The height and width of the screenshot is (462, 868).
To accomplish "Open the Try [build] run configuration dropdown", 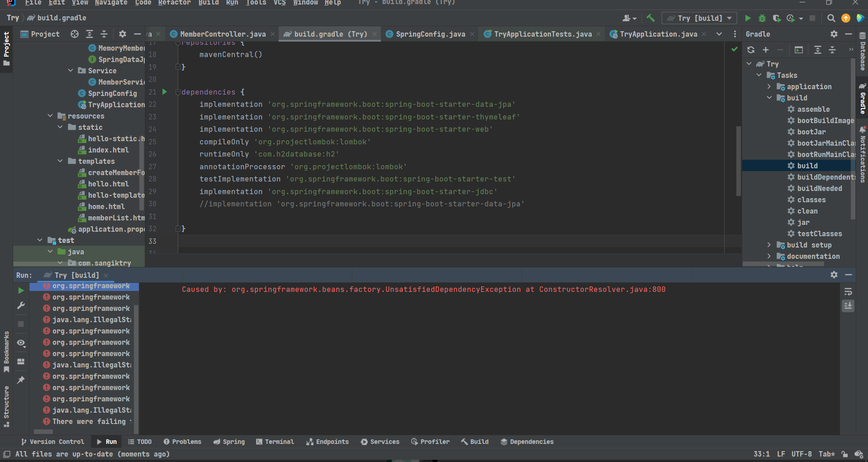I will pyautogui.click(x=699, y=18).
